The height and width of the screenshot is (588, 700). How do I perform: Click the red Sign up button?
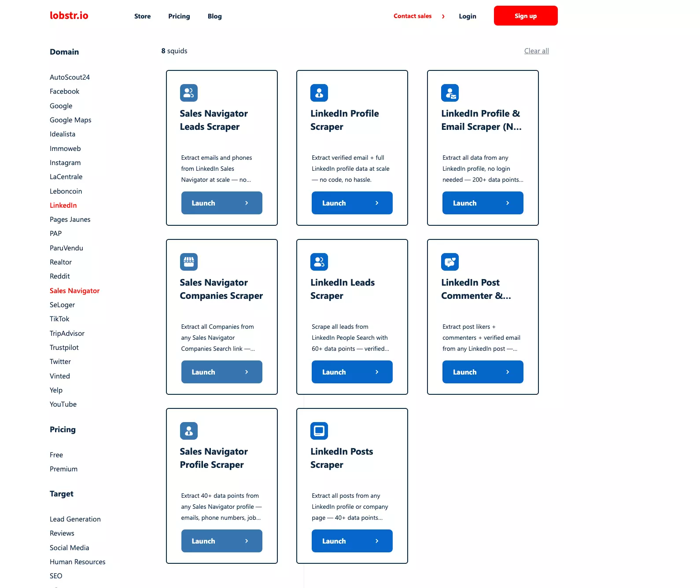(526, 16)
